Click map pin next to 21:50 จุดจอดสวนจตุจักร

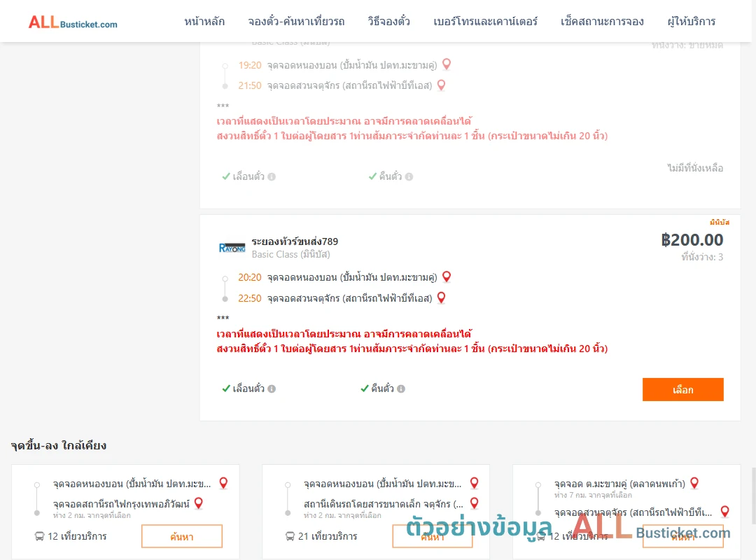(441, 85)
